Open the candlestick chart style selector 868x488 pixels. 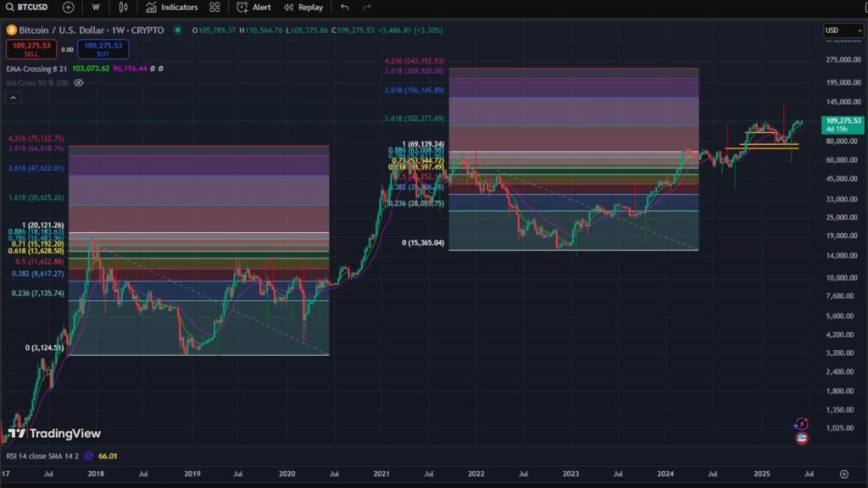pos(124,7)
